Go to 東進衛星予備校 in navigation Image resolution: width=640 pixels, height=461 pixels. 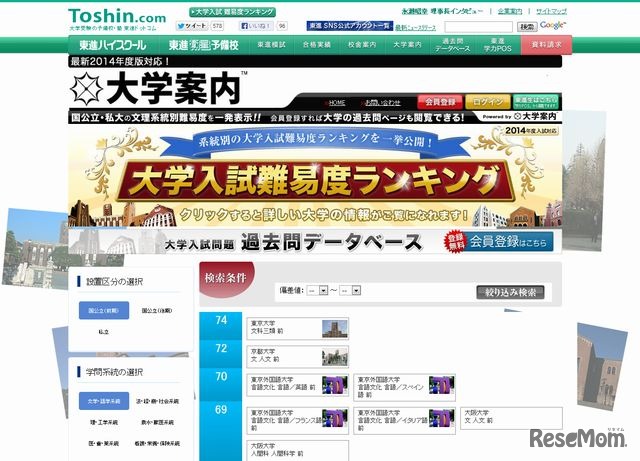point(204,45)
